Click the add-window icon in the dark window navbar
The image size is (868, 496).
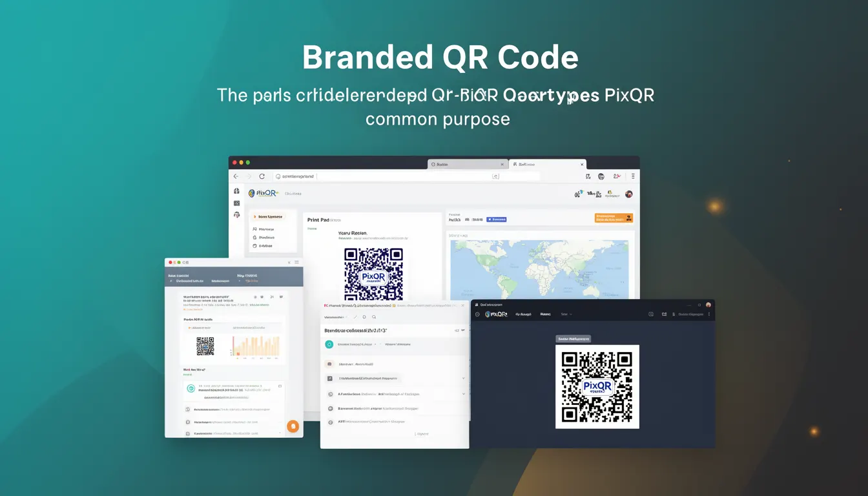[651, 315]
